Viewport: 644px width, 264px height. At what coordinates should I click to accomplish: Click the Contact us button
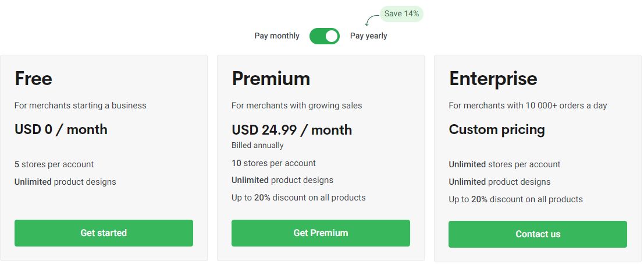pyautogui.click(x=538, y=234)
